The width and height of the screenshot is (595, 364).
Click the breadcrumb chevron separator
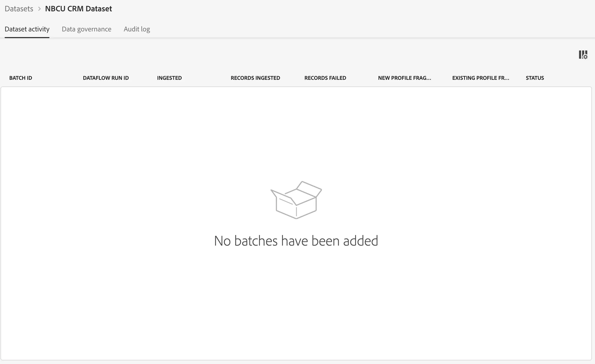39,9
